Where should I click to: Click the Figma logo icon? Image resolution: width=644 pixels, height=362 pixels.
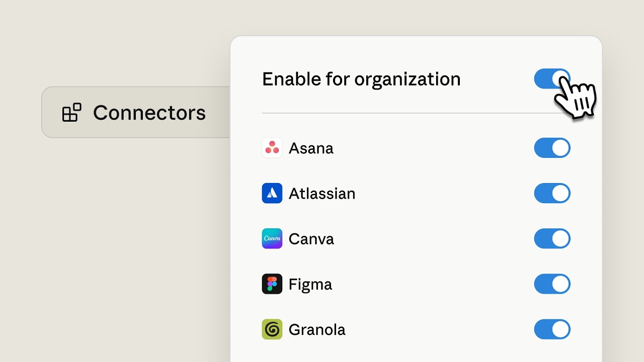point(272,284)
